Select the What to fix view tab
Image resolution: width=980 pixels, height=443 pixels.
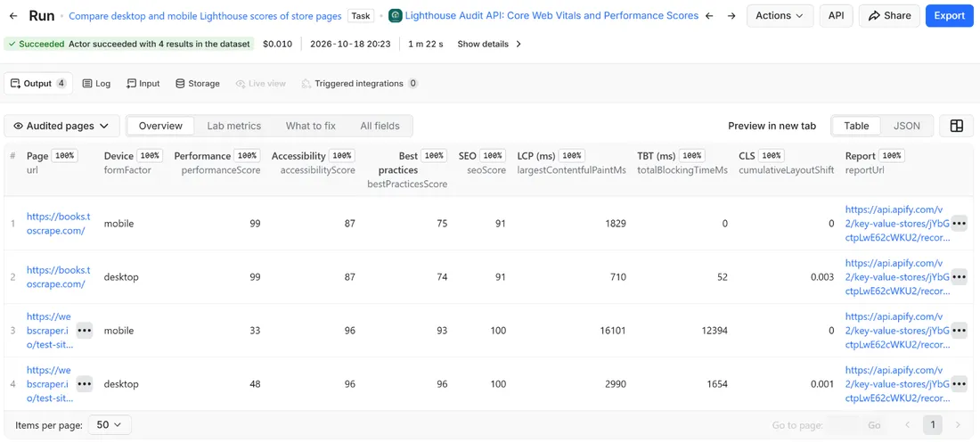point(311,126)
